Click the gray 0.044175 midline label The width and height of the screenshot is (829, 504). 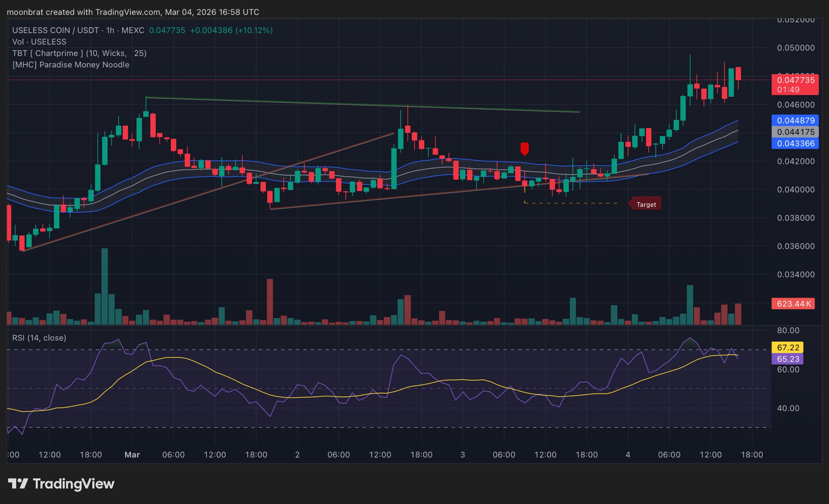click(x=795, y=132)
